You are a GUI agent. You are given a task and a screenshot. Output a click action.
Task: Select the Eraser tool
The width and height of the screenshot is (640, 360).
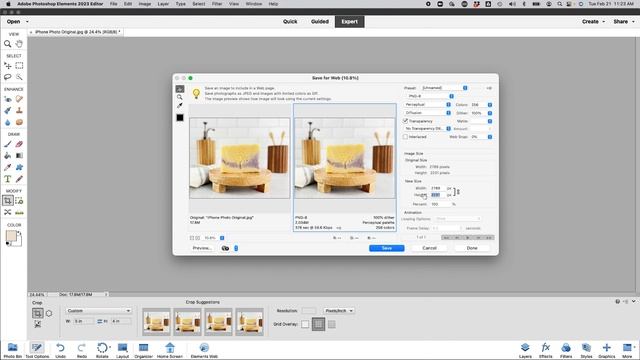pyautogui.click(x=19, y=144)
